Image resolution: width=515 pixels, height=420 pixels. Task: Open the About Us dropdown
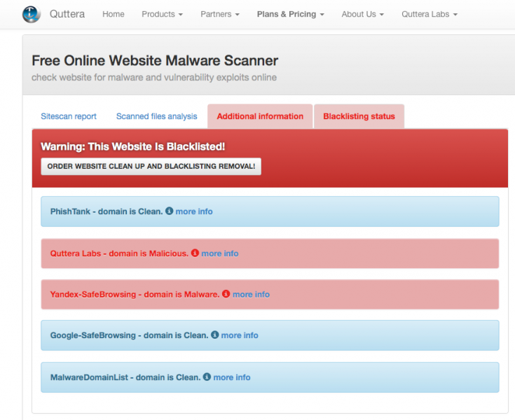pyautogui.click(x=363, y=14)
